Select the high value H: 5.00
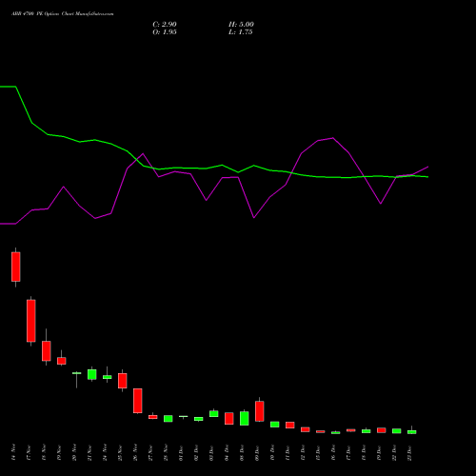476x476 pixels. tap(241, 25)
